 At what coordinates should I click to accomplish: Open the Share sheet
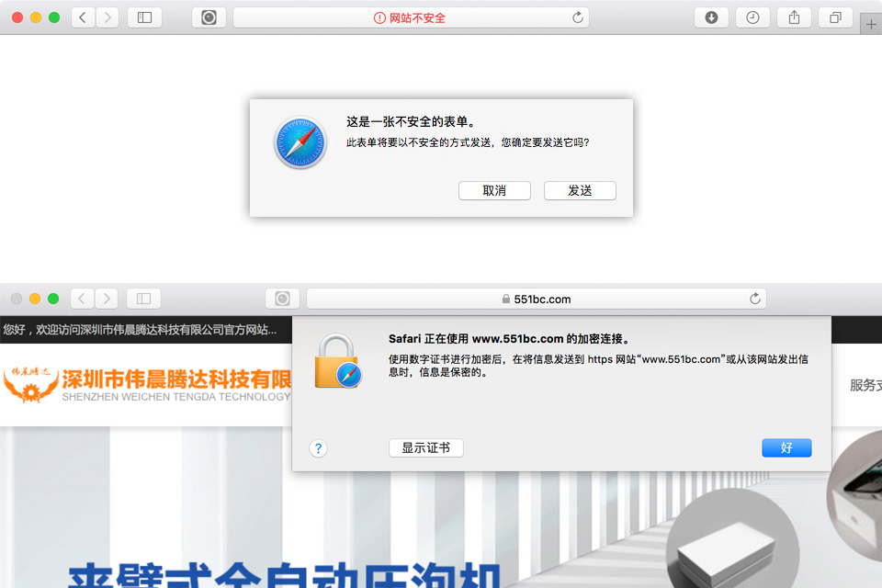[x=793, y=17]
